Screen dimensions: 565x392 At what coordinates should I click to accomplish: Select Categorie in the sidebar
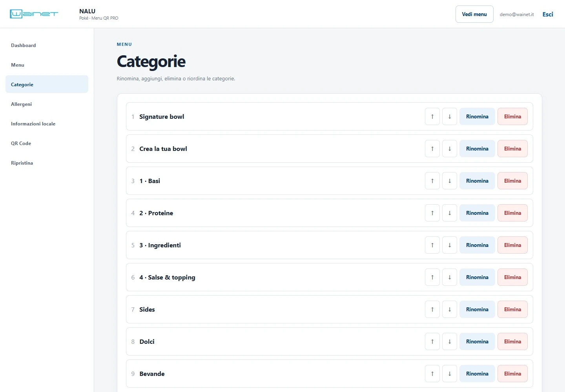click(x=47, y=84)
